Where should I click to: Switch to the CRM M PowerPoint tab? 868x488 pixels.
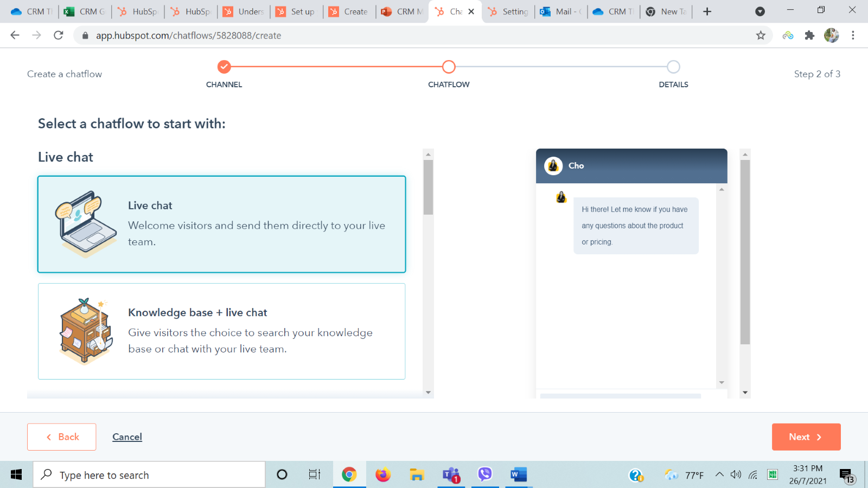click(402, 11)
